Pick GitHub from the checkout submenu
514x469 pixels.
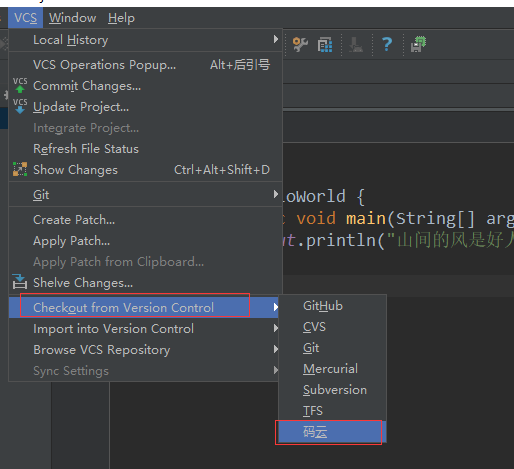pos(332,306)
